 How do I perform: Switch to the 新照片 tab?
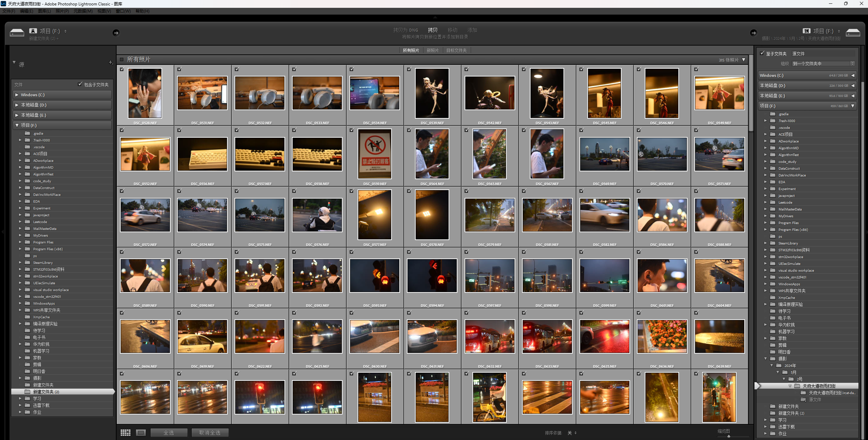pos(432,50)
